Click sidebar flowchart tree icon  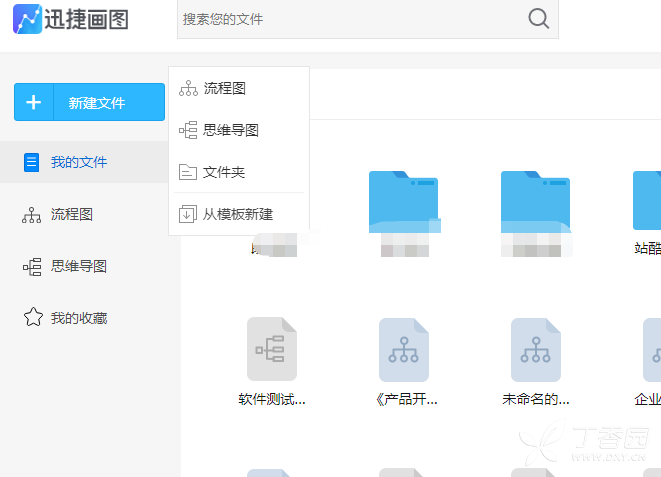click(32, 215)
